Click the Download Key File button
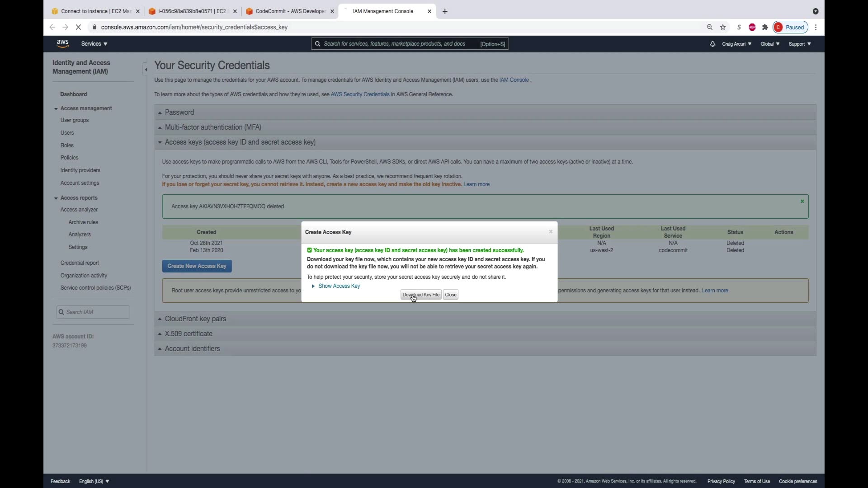The height and width of the screenshot is (488, 868). [420, 295]
